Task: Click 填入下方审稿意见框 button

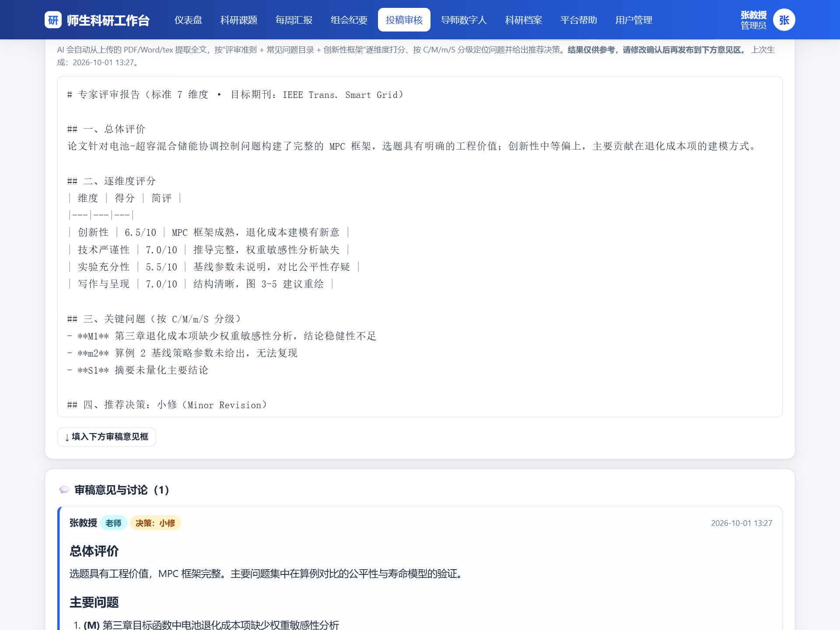Action: click(x=107, y=437)
